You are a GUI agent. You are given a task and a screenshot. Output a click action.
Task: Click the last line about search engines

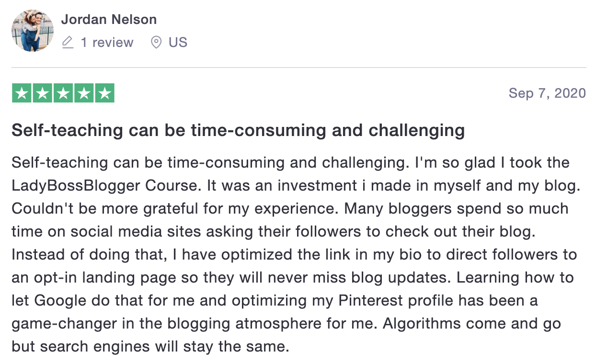150,347
